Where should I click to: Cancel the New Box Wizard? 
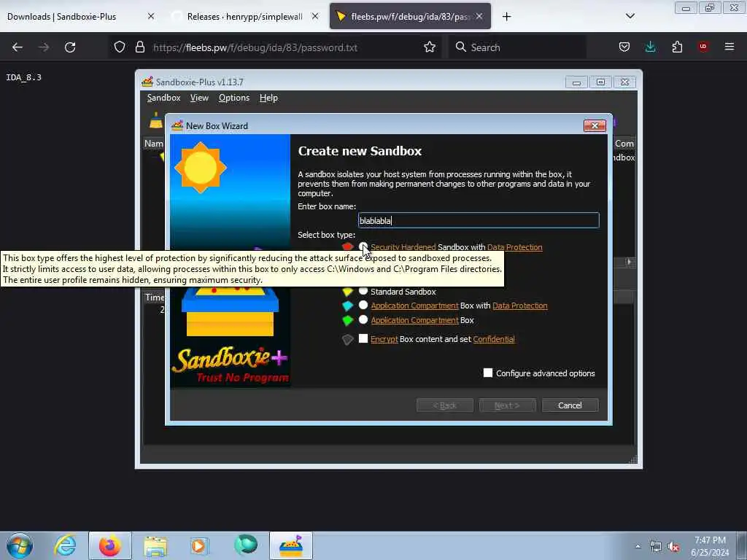[x=570, y=405]
